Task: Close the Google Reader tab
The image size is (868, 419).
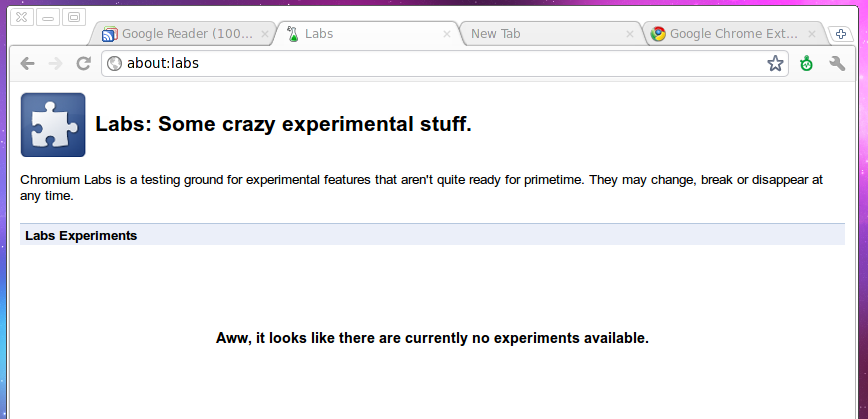Action: point(264,34)
